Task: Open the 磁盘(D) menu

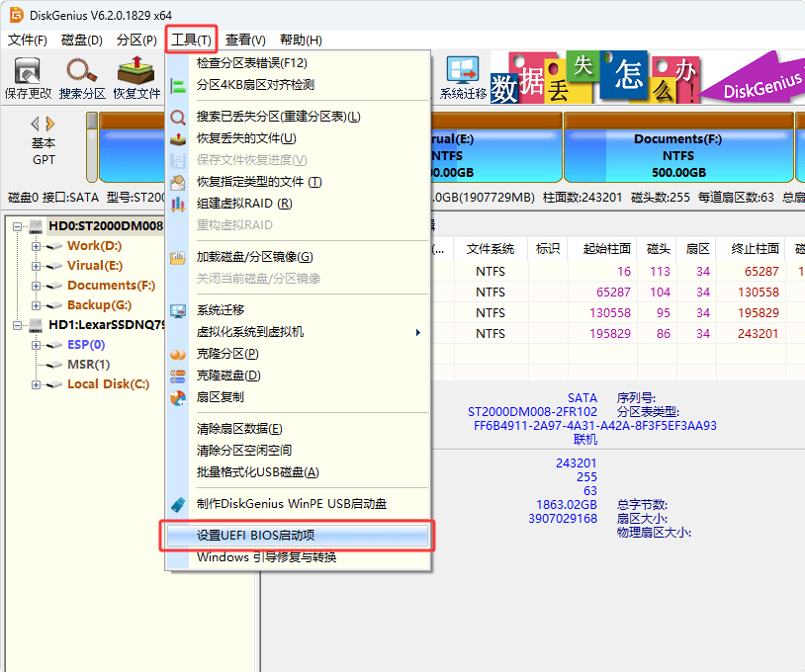Action: (82, 40)
